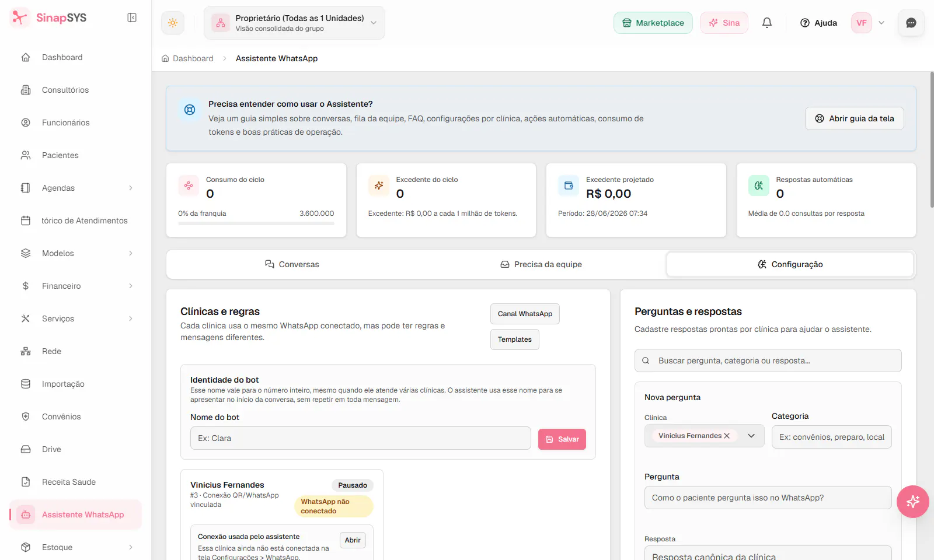This screenshot has width=934, height=560.
Task: Click the Importação database icon
Action: [26, 384]
